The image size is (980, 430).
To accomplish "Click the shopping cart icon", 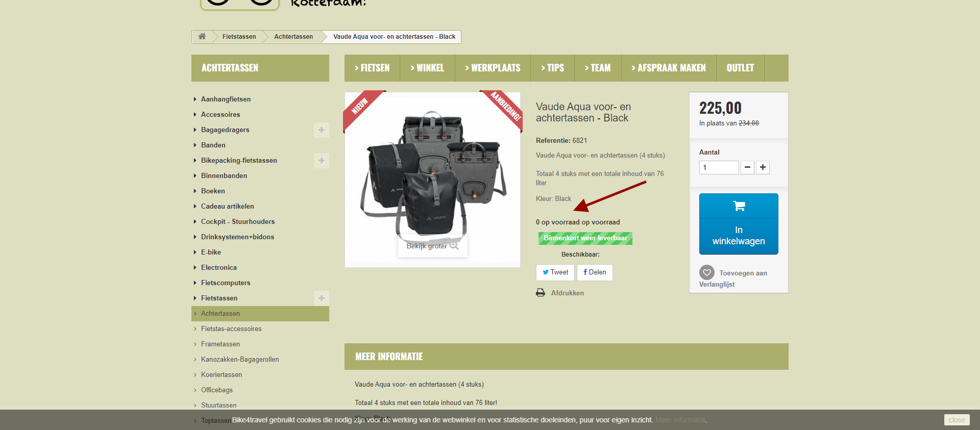I will click(x=739, y=206).
